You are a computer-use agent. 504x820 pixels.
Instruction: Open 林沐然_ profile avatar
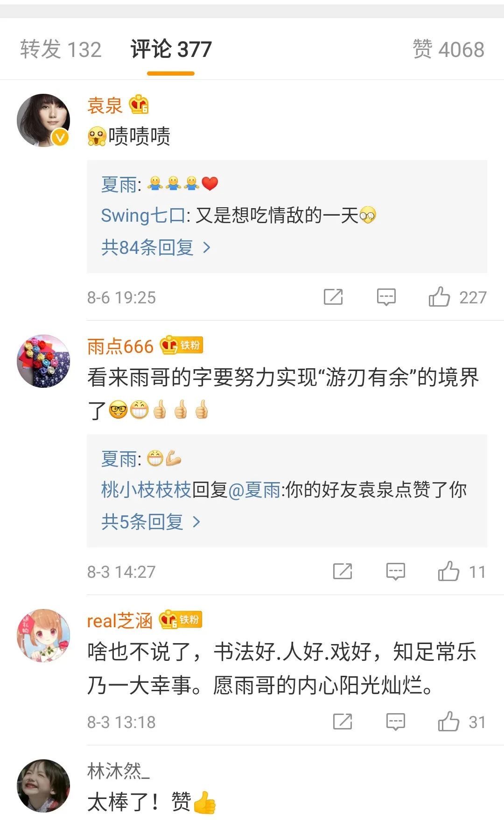43,786
